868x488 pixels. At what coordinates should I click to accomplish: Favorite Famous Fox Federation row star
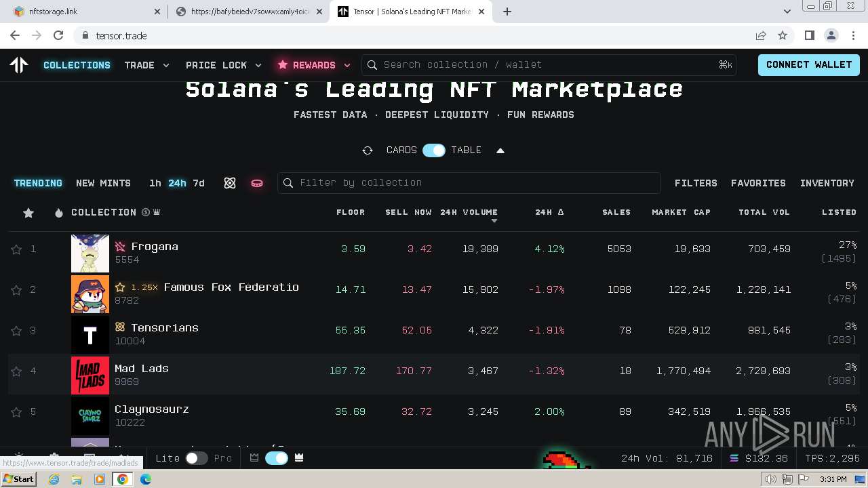coord(16,290)
